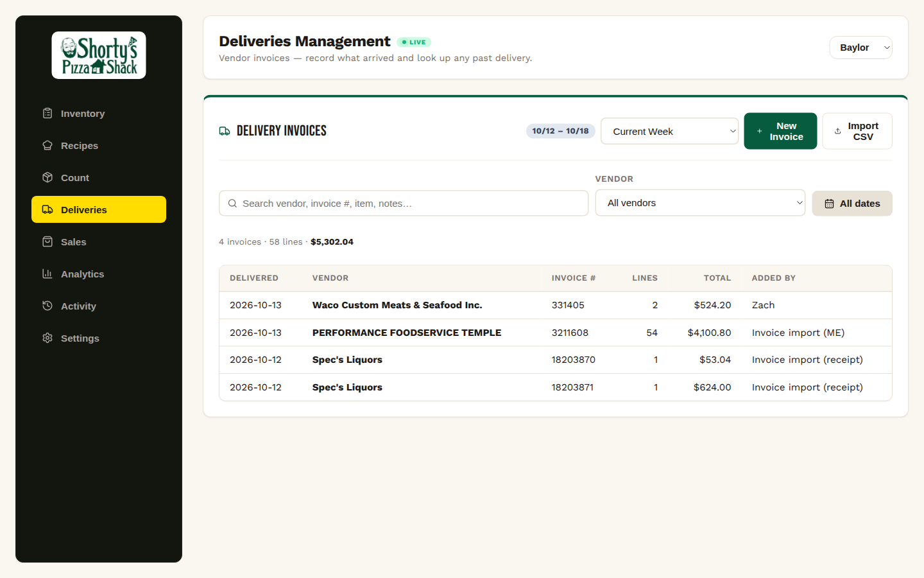The width and height of the screenshot is (924, 578).
Task: Open the Recipes section
Action: coord(99,145)
